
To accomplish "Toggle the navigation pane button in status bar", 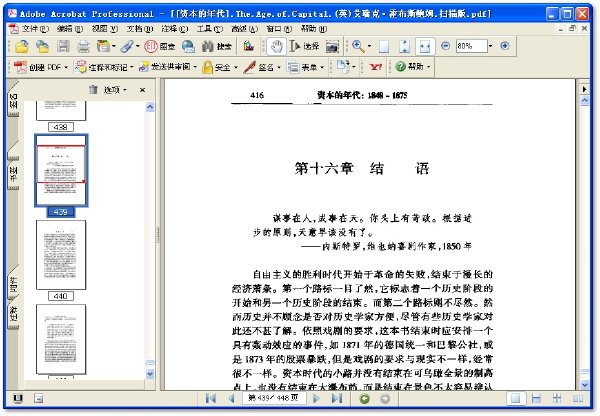I will [x=18, y=399].
